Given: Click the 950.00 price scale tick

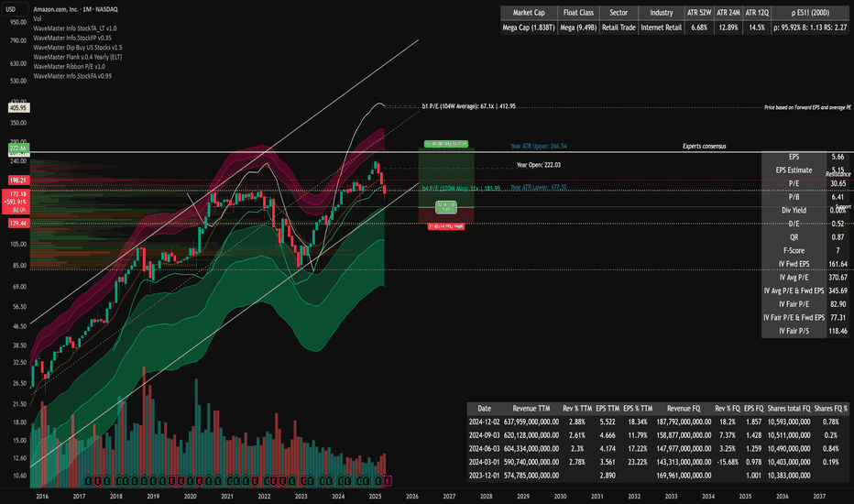Looking at the screenshot, I should pyautogui.click(x=18, y=22).
